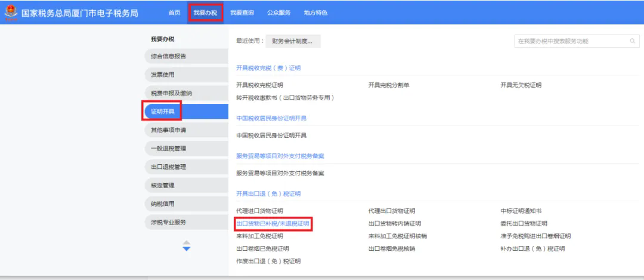
Task: Open 出口货物已补税/未退税证明 link
Action: 273,224
